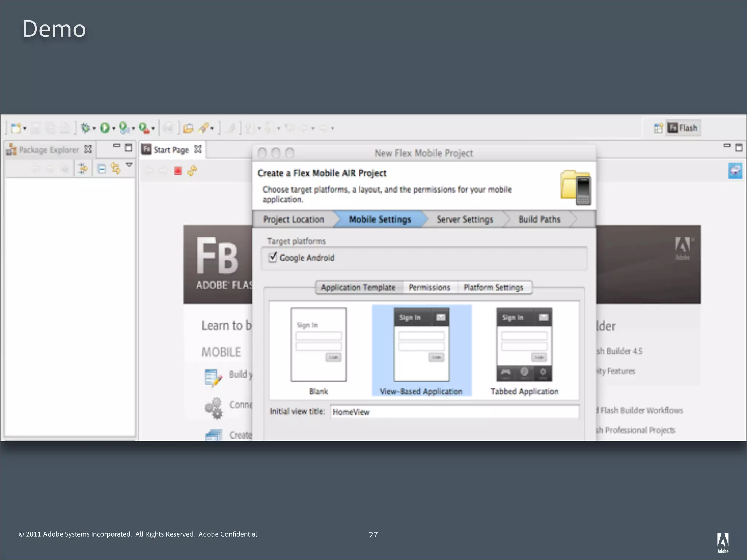Screen dimensions: 747x560
Task: Click the Open Perspective icon
Action: 658,128
